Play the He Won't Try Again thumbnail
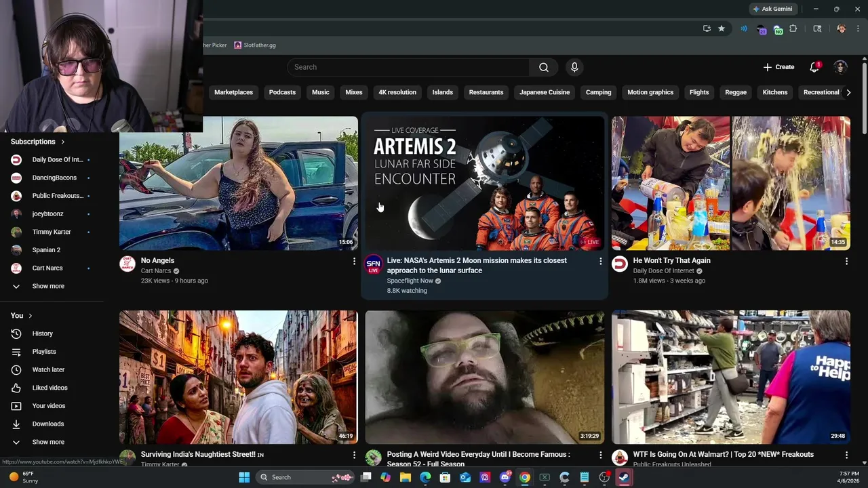The height and width of the screenshot is (488, 868). (x=731, y=183)
